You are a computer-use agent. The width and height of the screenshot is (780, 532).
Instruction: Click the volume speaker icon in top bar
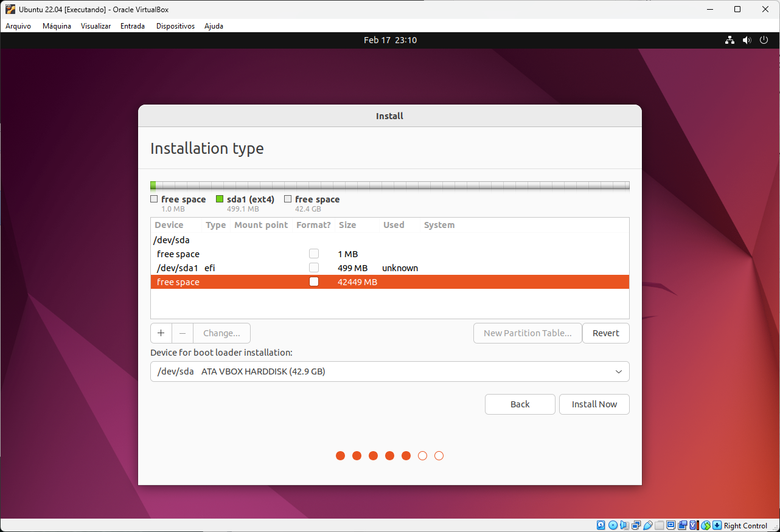tap(747, 40)
